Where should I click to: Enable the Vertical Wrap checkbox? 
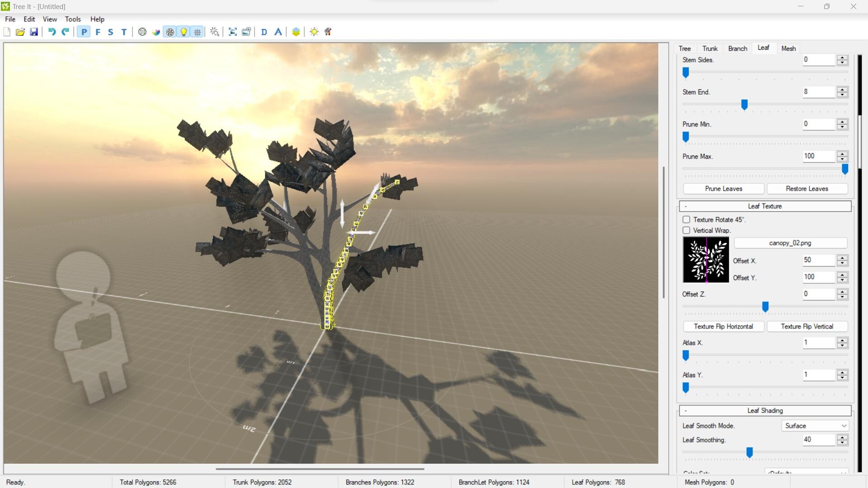click(686, 230)
